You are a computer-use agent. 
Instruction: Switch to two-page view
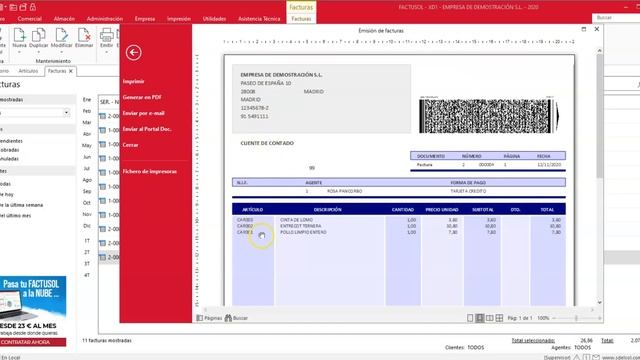(489, 318)
